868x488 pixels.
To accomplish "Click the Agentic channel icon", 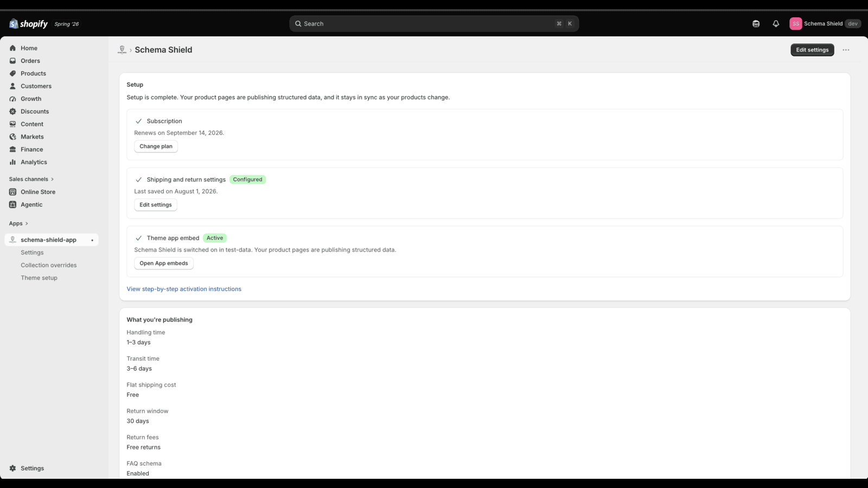I will tap(12, 204).
